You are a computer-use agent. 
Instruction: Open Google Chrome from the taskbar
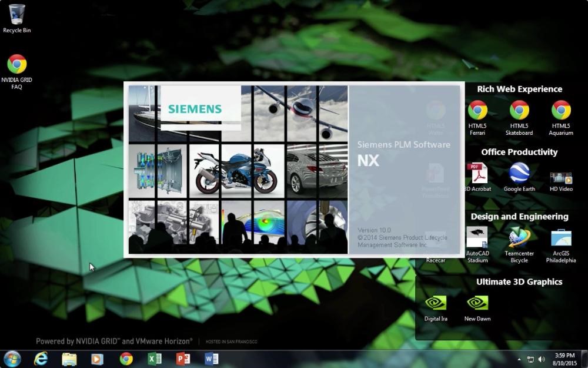(126, 359)
